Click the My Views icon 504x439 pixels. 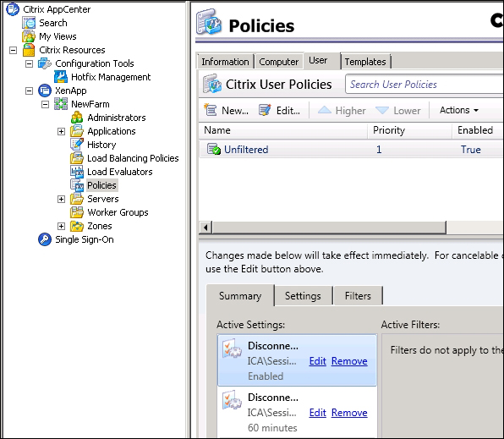[x=29, y=36]
